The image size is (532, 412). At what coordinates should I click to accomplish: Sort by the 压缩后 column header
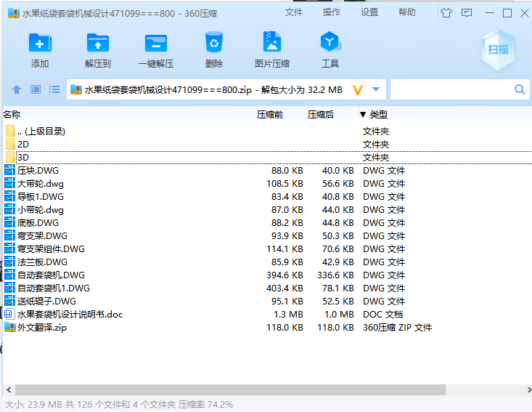[320, 115]
